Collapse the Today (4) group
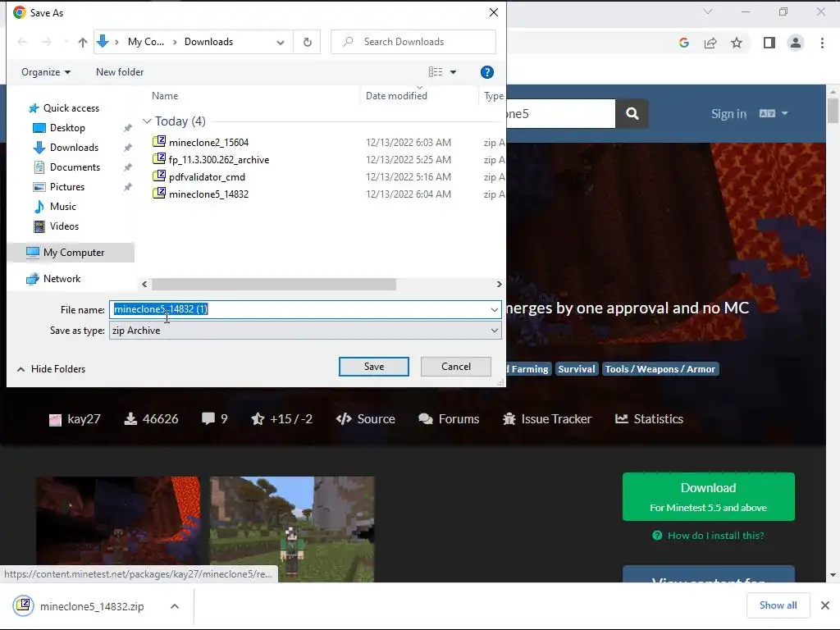The width and height of the screenshot is (840, 630). (147, 121)
